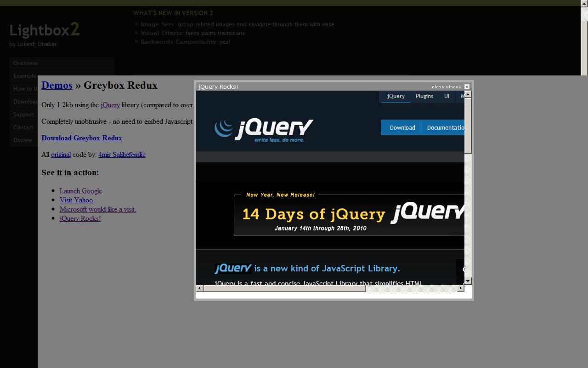Click the Launch Google link

point(81,191)
